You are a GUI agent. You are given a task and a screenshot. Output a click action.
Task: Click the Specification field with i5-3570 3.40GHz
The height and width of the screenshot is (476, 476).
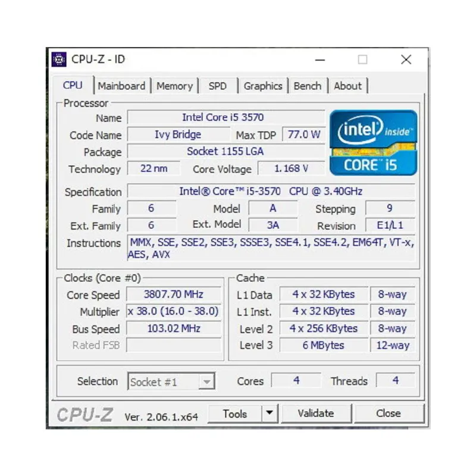(x=271, y=191)
